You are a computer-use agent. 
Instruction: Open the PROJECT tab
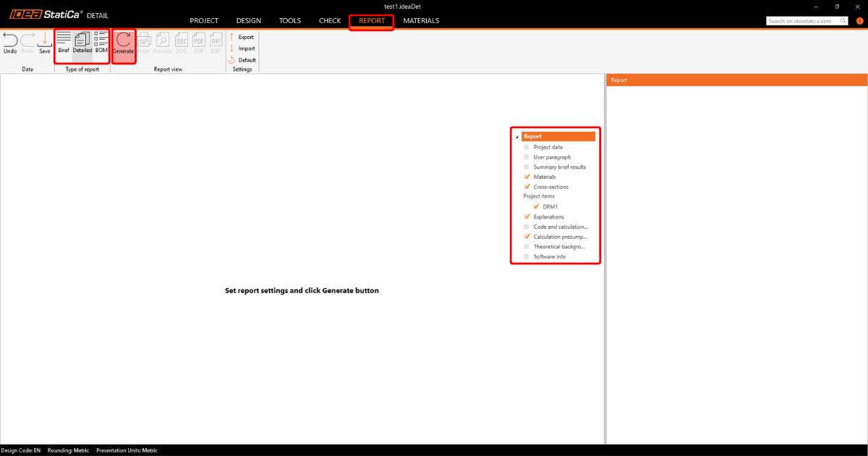204,21
